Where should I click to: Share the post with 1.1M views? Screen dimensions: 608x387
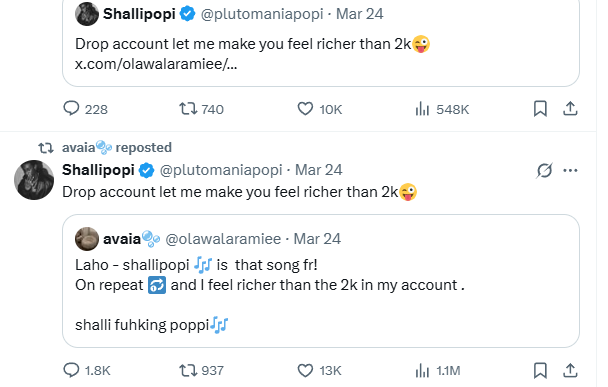pyautogui.click(x=570, y=370)
